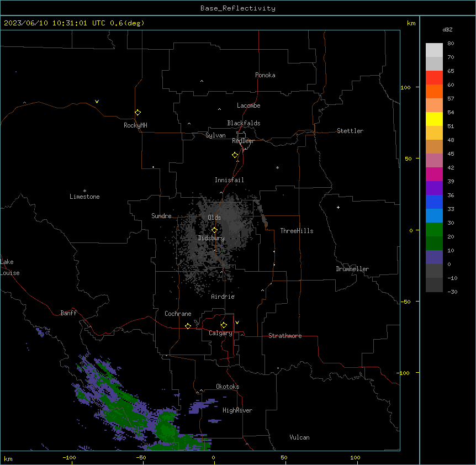The height and width of the screenshot is (465, 476).
Task: Click the 65 value in dBZ legend
Action: click(x=451, y=71)
